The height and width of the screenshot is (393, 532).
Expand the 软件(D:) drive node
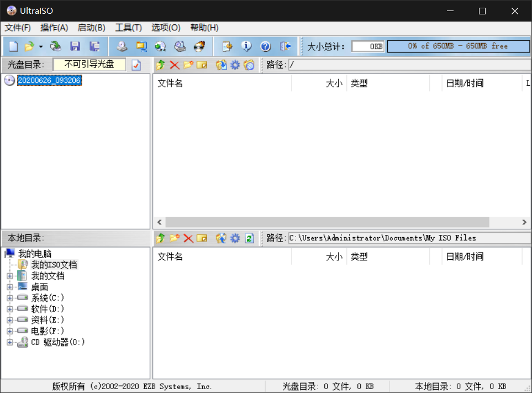coord(10,309)
